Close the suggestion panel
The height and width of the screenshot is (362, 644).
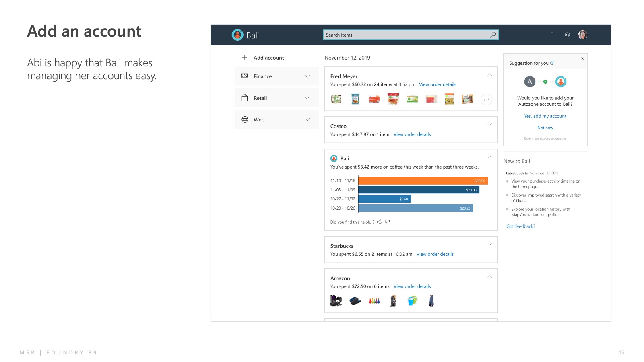point(582,59)
